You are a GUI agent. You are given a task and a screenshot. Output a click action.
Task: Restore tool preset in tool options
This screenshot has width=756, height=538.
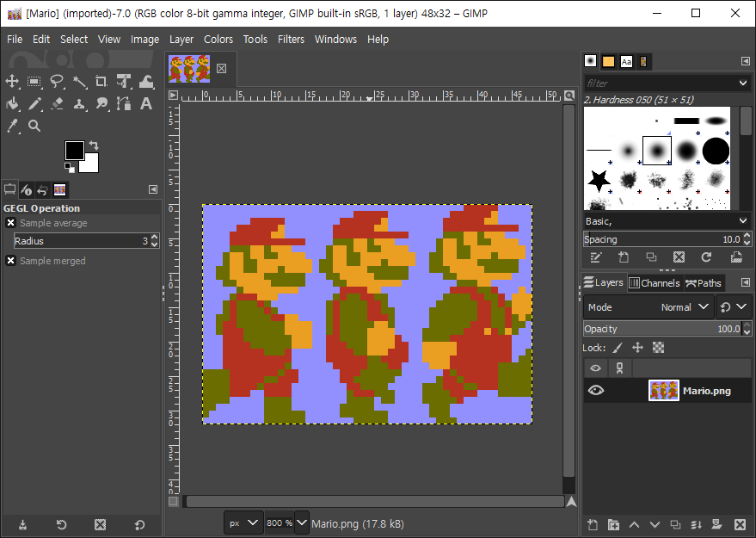tap(61, 524)
